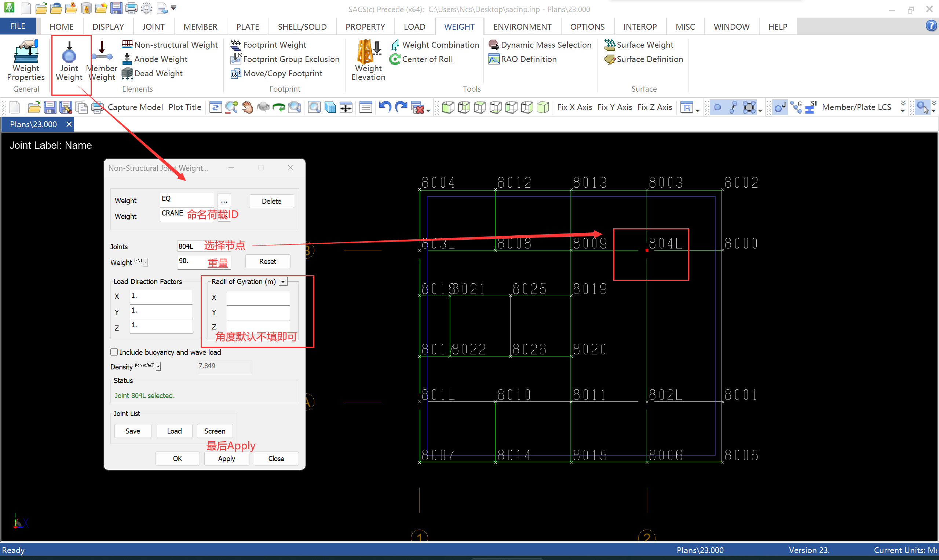Switch to the ENVIRONMENT ribbon tab
The image size is (939, 560).
pyautogui.click(x=522, y=27)
